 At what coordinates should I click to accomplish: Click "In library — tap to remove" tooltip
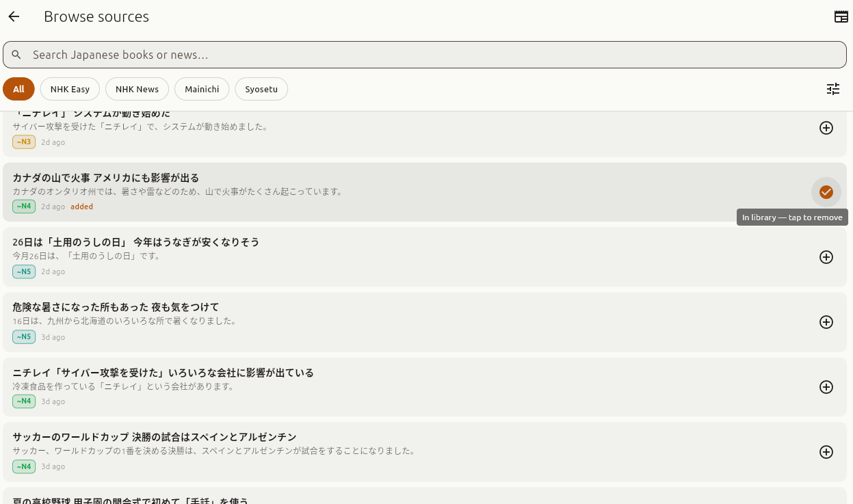pos(792,217)
